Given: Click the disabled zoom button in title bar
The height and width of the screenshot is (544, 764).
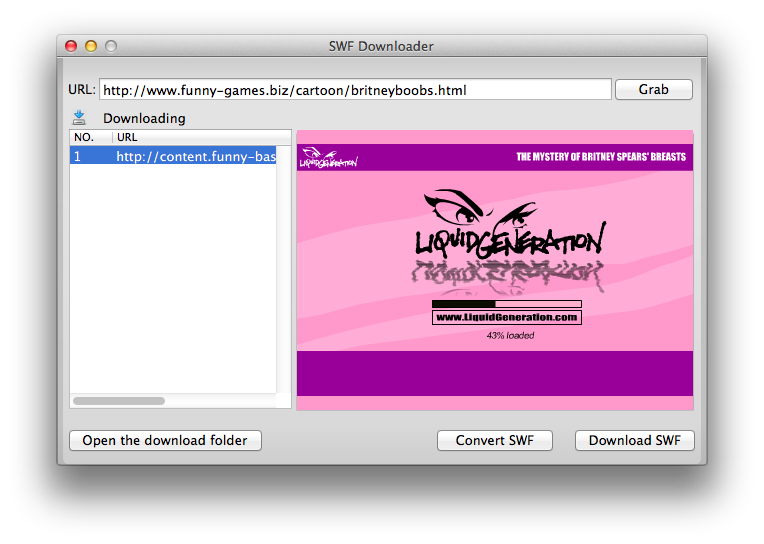Looking at the screenshot, I should coord(111,46).
